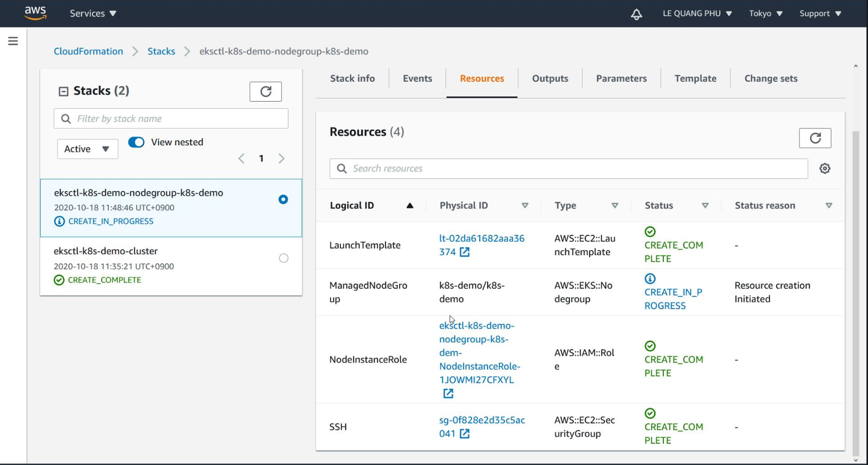This screenshot has height=465, width=868.
Task: Click the CloudFormation breadcrumb link
Action: (88, 52)
